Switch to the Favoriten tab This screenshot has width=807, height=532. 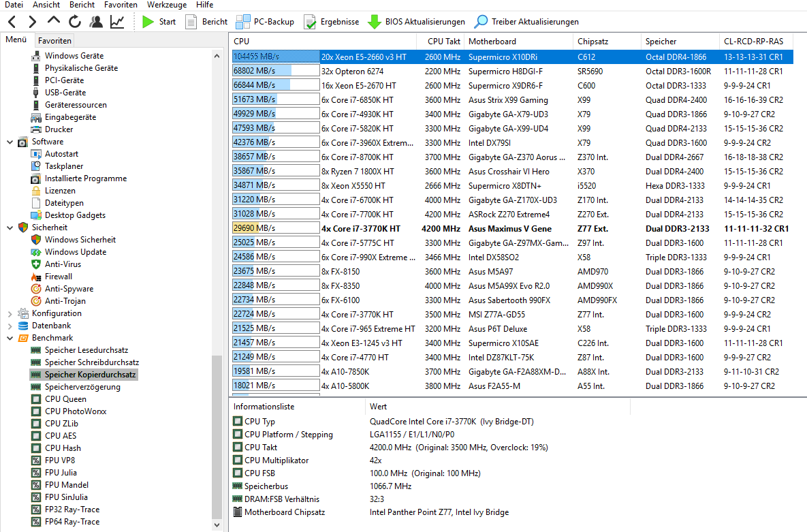click(x=54, y=40)
